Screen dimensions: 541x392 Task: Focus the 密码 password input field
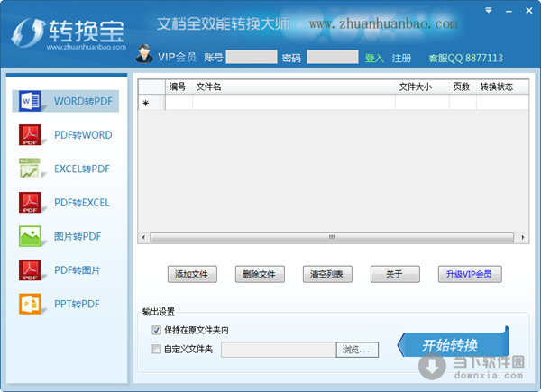[x=333, y=57]
